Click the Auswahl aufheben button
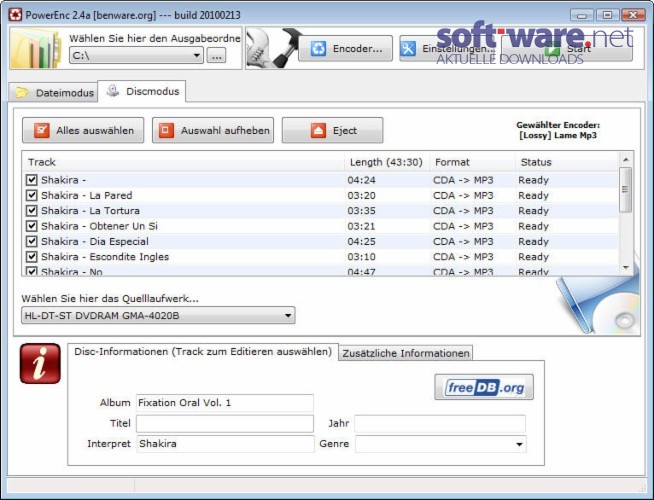Viewport: 654px width, 500px height. click(213, 131)
